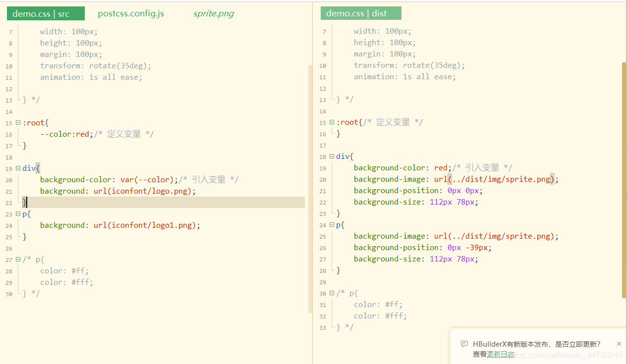Click "background-color: red;" in dist pane
Screen dimensions: 627x364
[x=403, y=168]
